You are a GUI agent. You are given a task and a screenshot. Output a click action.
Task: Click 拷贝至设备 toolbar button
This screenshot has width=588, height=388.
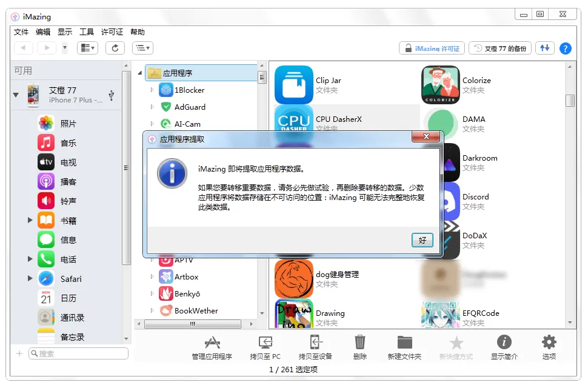[x=315, y=347]
